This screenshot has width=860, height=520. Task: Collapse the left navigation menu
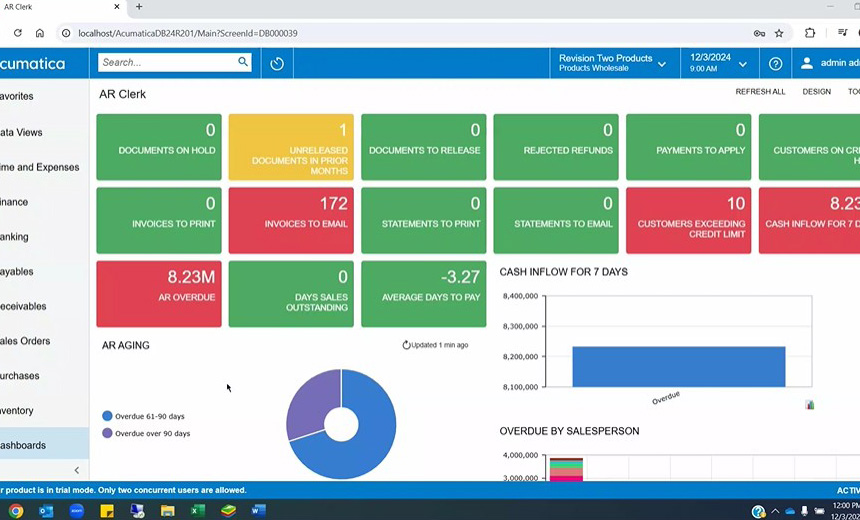pos(77,470)
